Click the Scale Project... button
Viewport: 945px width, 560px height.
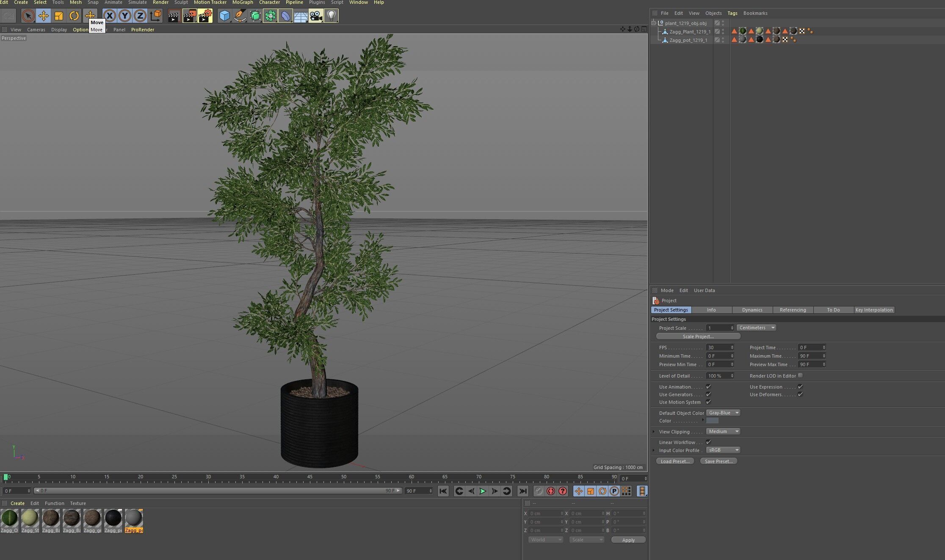(698, 337)
